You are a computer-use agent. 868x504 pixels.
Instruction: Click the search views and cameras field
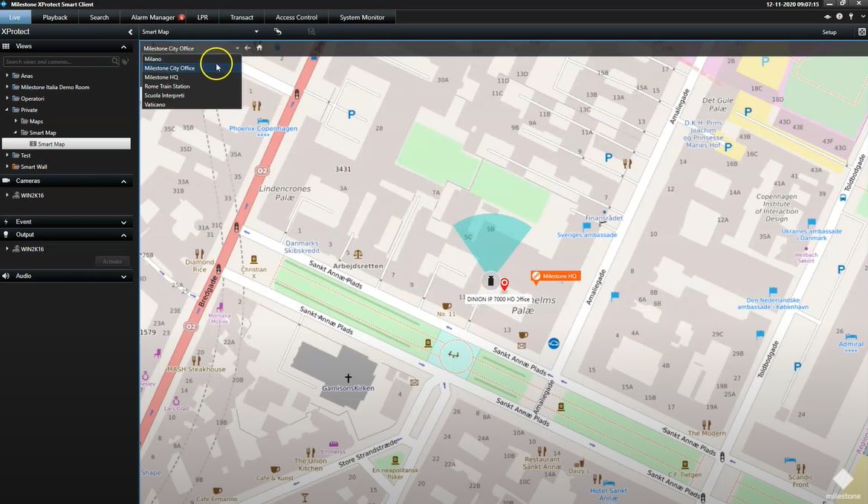click(x=56, y=62)
